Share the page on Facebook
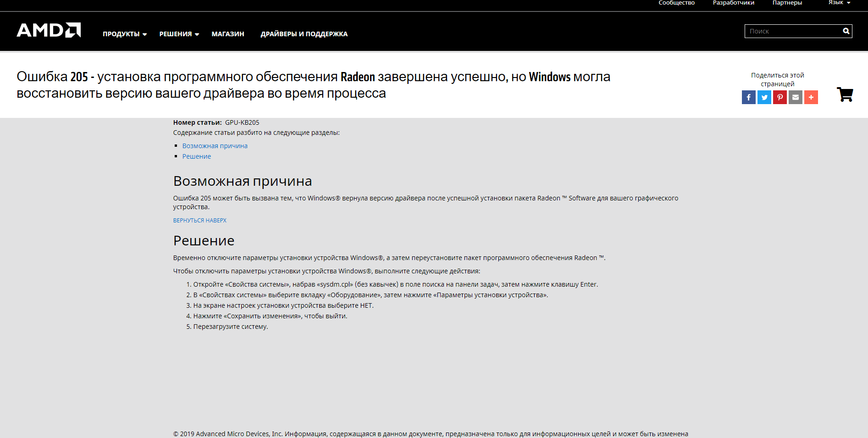868x438 pixels. (748, 97)
